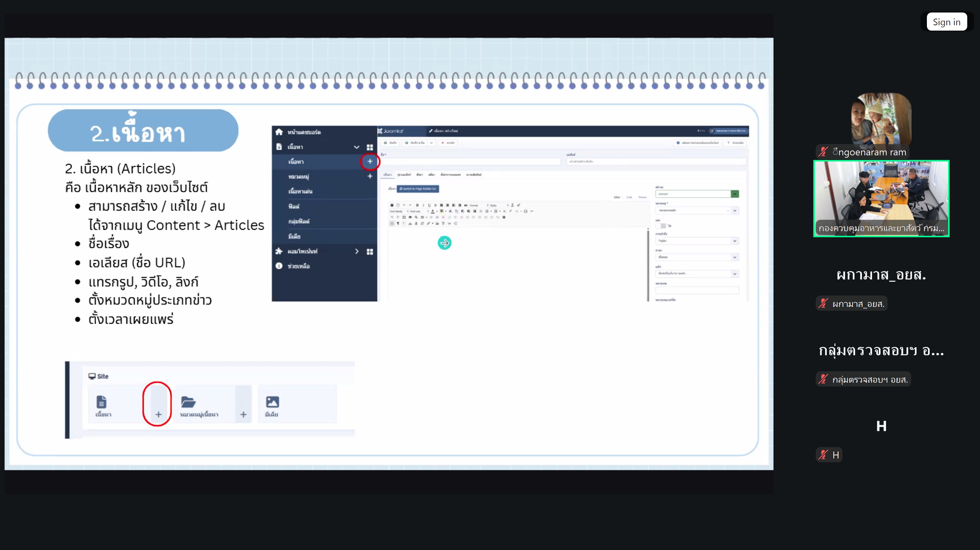
Task: Click the plus icon next to เนื้อหา in sidebar
Action: click(370, 161)
